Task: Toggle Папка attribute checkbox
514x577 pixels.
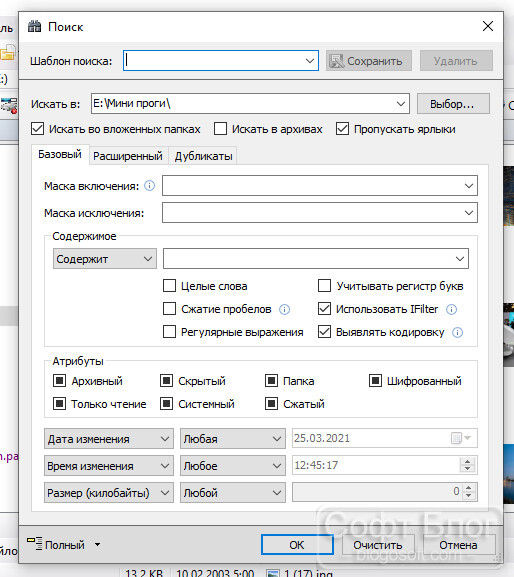Action: (x=271, y=380)
